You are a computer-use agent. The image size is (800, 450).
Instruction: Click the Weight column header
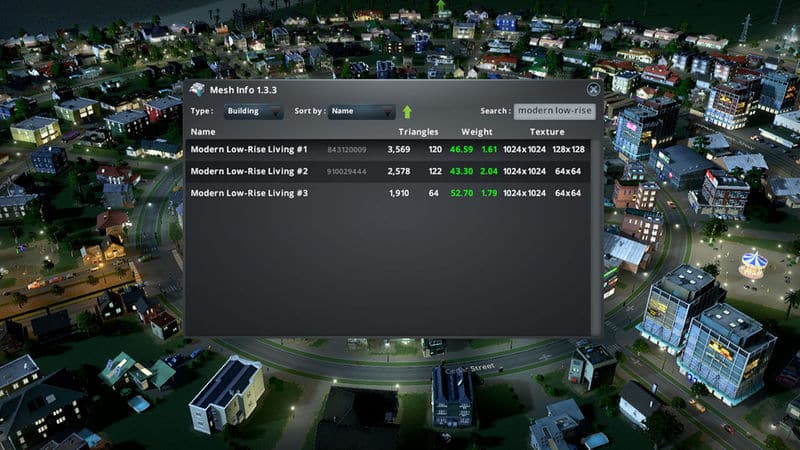click(477, 132)
